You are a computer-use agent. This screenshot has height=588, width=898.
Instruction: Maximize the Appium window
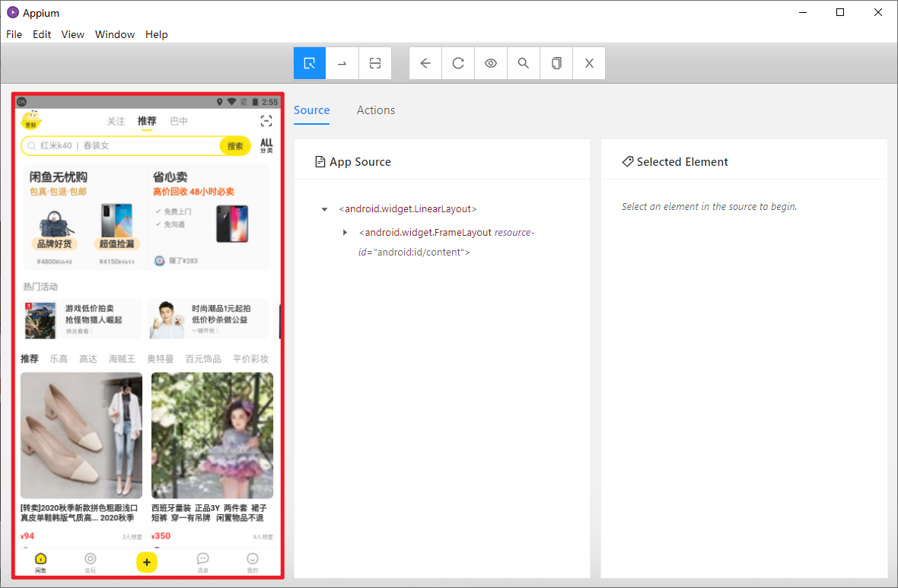(840, 13)
